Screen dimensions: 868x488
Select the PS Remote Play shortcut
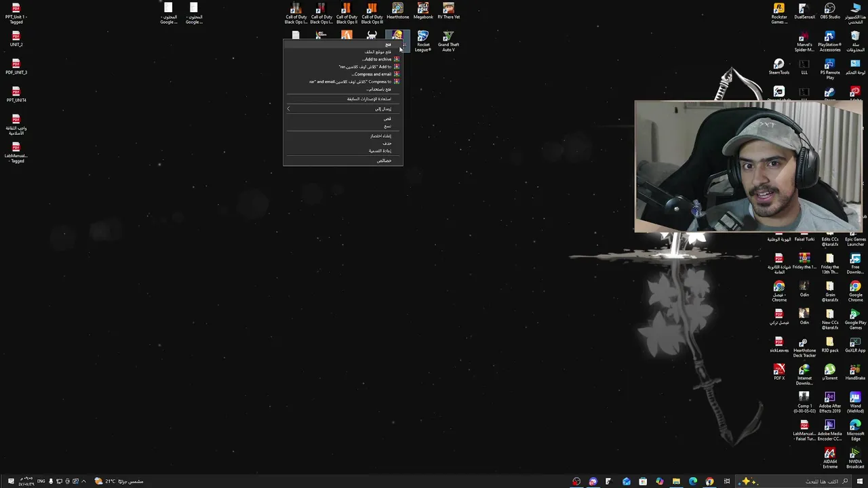click(830, 69)
